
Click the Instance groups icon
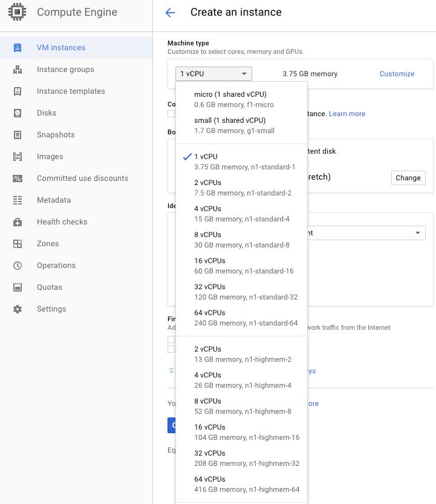(18, 70)
